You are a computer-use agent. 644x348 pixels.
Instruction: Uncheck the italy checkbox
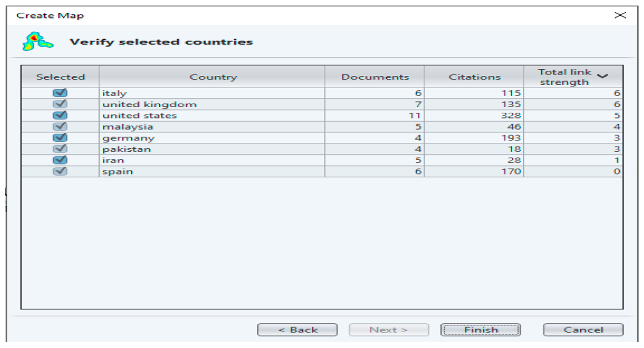pyautogui.click(x=60, y=93)
